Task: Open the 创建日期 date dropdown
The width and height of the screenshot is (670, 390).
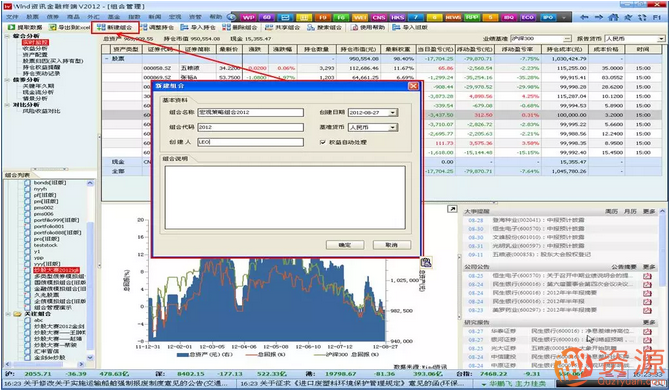Action: (x=393, y=113)
